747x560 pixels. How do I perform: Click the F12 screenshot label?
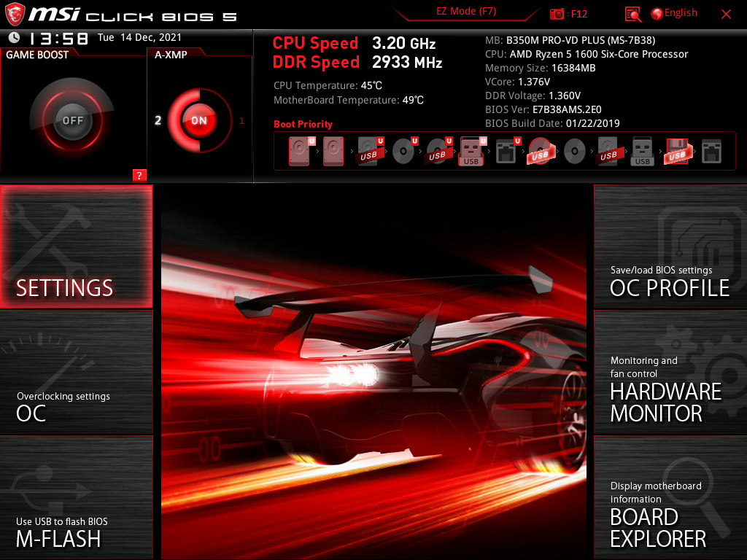pos(578,15)
